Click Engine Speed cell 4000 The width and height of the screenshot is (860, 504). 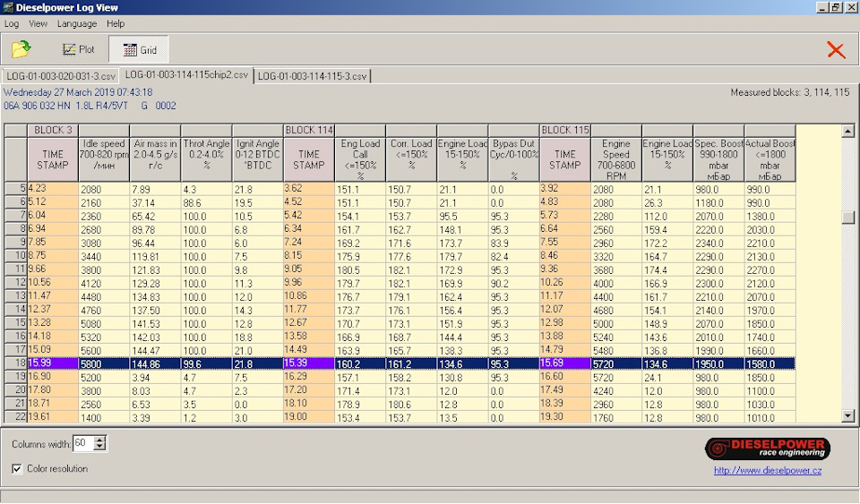tap(616, 283)
